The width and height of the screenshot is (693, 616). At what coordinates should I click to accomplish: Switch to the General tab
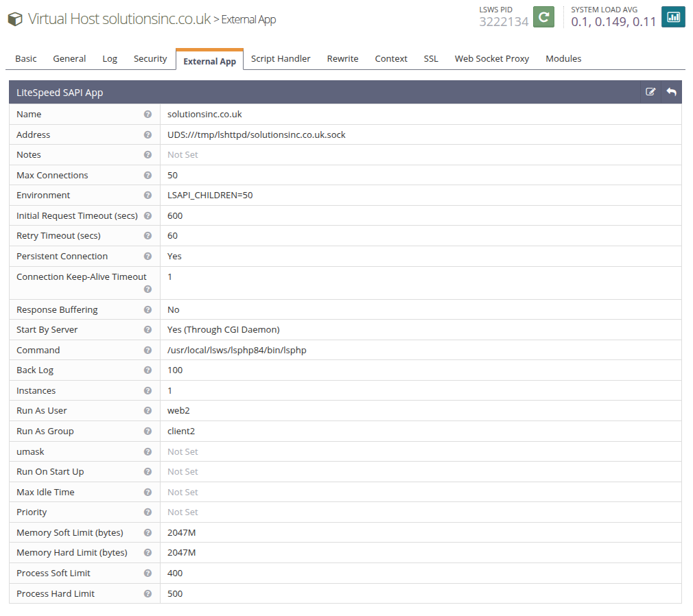69,59
